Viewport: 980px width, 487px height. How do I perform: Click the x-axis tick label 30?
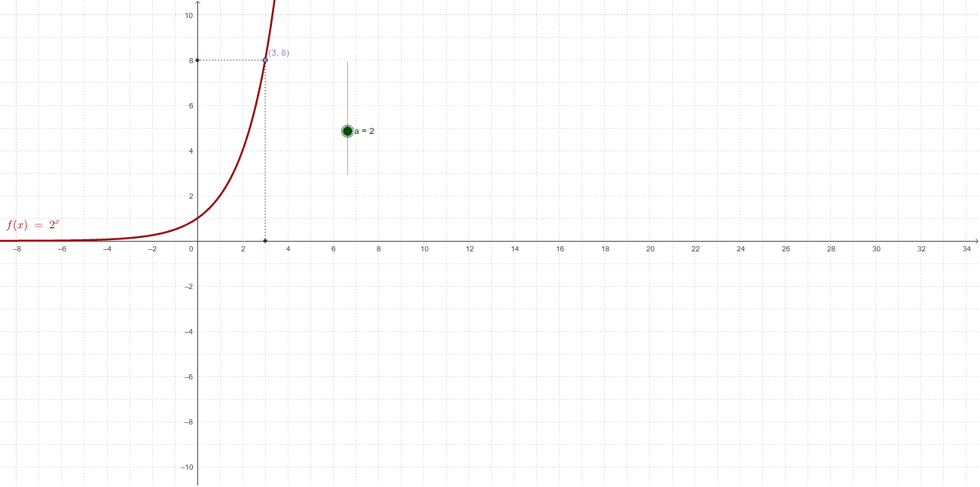pyautogui.click(x=876, y=248)
